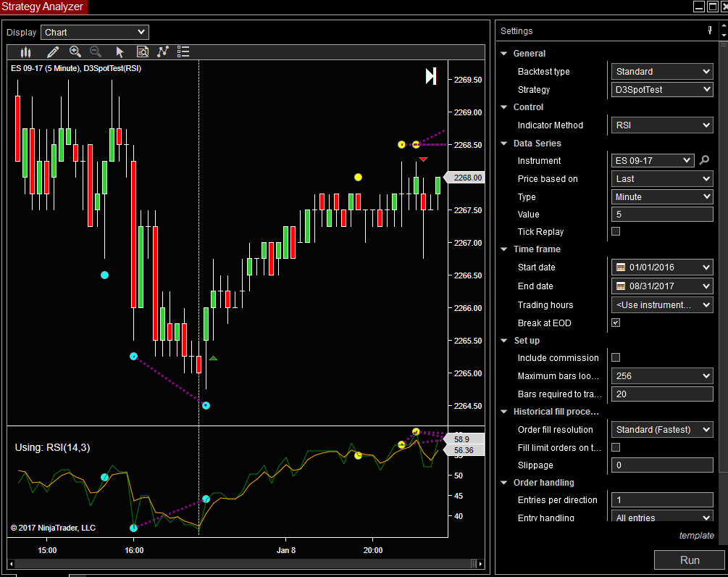Open the Price based on dropdown
This screenshot has height=577, width=728.
(662, 179)
